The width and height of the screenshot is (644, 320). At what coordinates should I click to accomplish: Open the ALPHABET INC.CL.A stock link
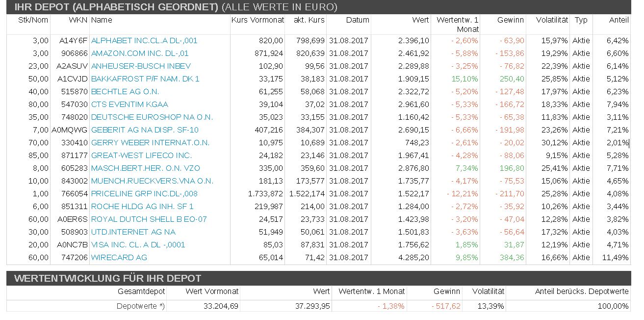point(144,41)
